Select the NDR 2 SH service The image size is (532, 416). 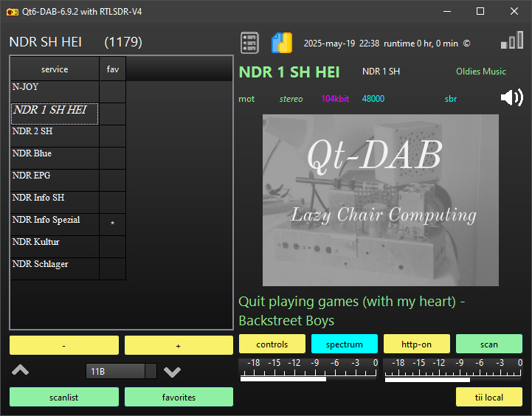pyautogui.click(x=55, y=136)
